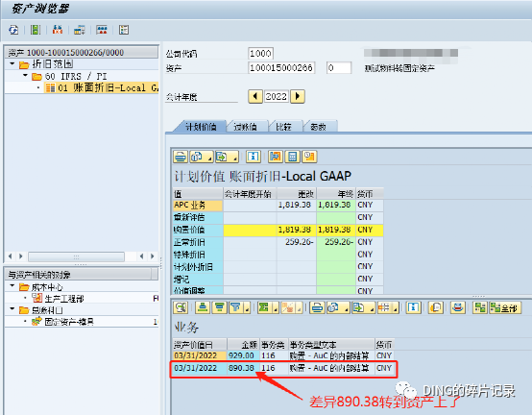This screenshot has width=532, height=415.
Task: Click the details magnifier icon in transactions toolbar
Action: [181, 307]
